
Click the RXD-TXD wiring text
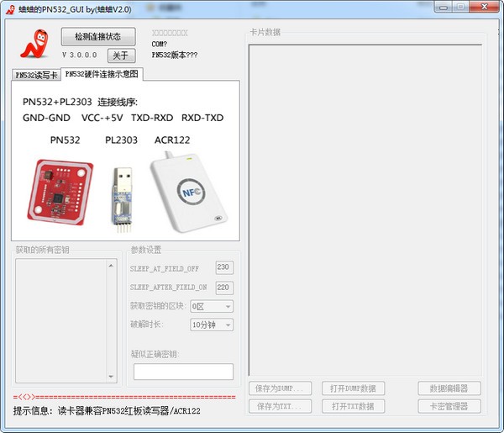[202, 118]
